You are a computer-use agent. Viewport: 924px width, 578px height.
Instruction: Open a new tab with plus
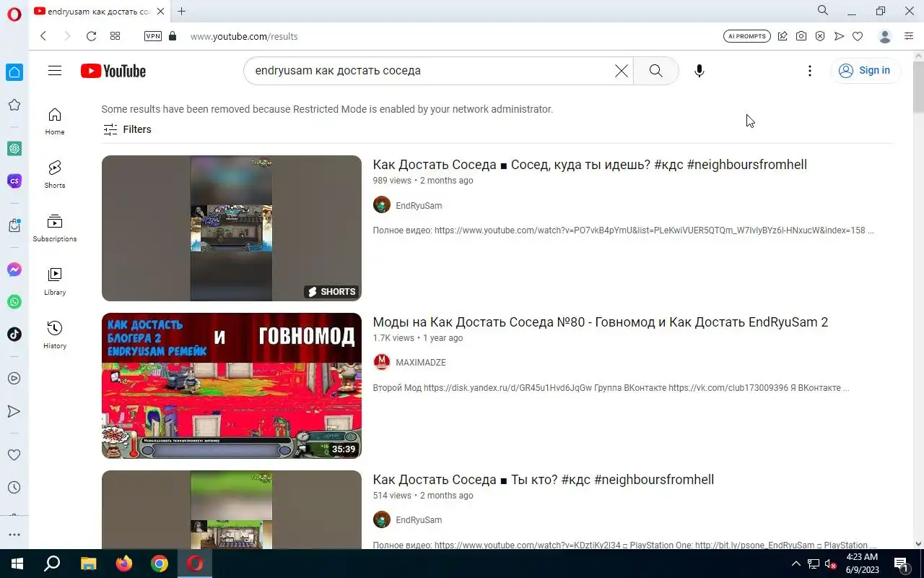click(182, 12)
